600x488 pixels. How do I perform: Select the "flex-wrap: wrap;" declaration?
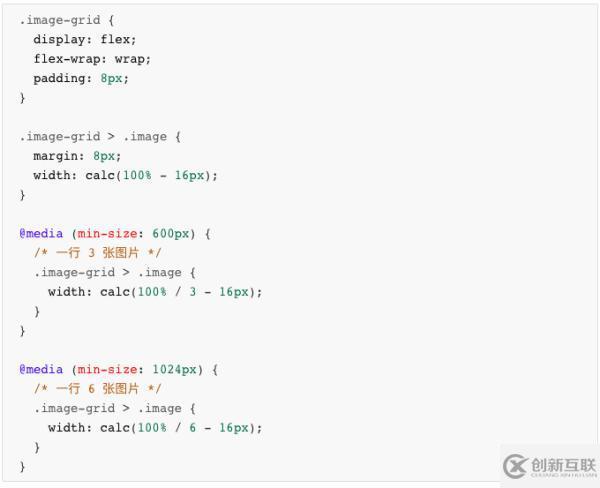[92, 58]
